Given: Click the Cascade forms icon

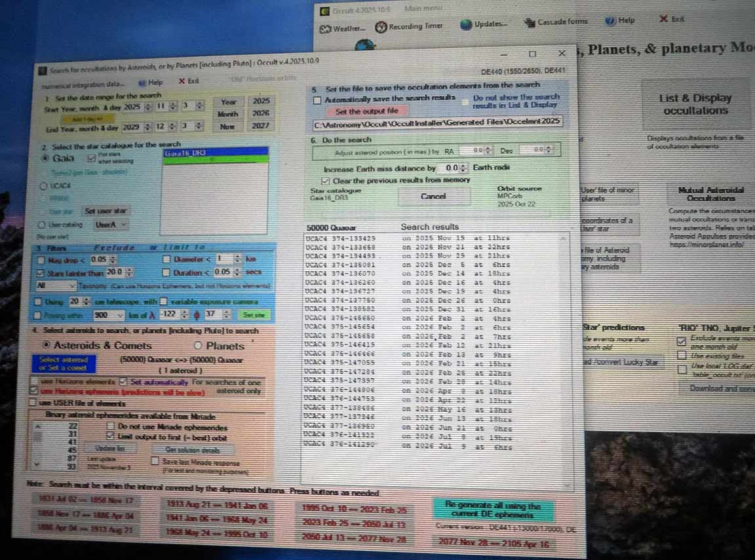Looking at the screenshot, I should (530, 22).
